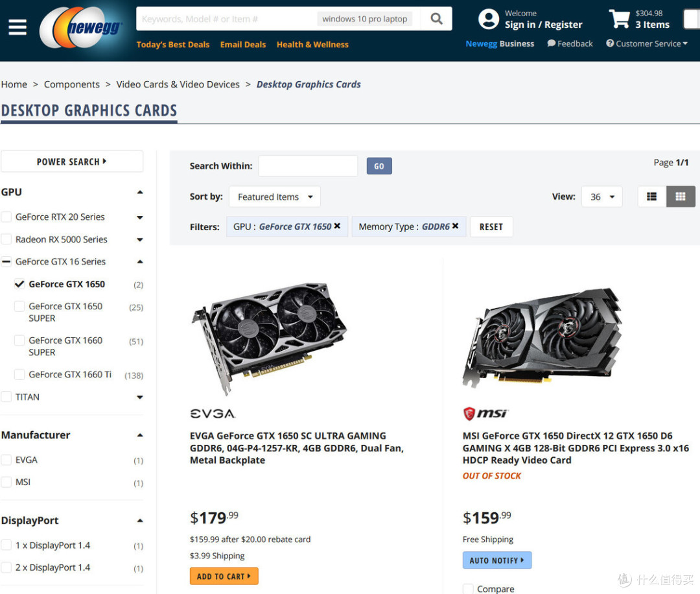Collapse the GPU filter section
The height and width of the screenshot is (594, 700).
[x=140, y=192]
